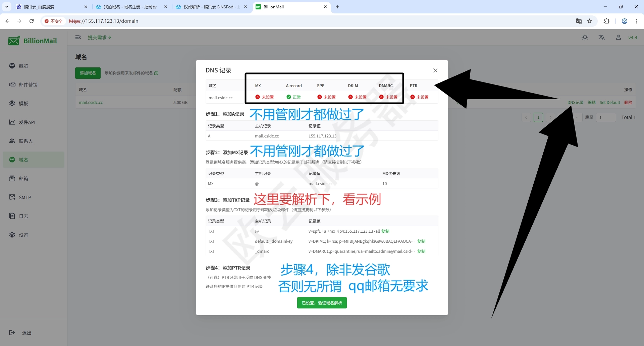Go to next page arrow in pagination
Screen dimensions: 644x346
coord(550,117)
